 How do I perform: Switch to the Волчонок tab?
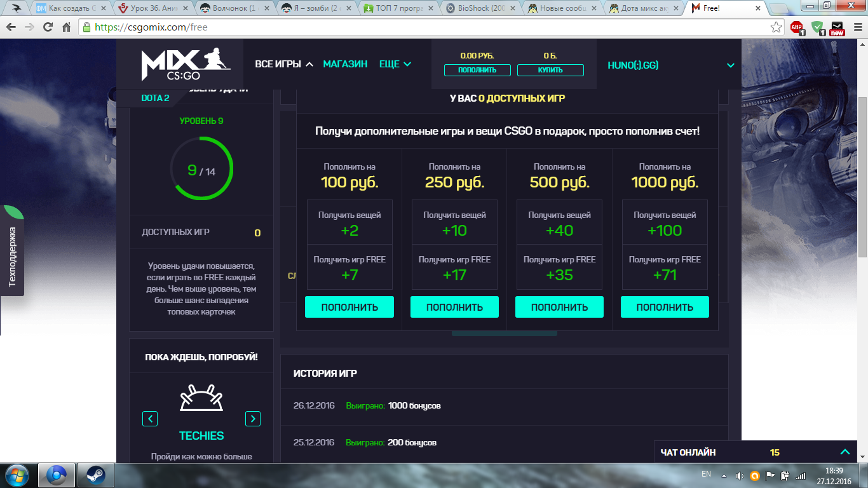point(235,8)
